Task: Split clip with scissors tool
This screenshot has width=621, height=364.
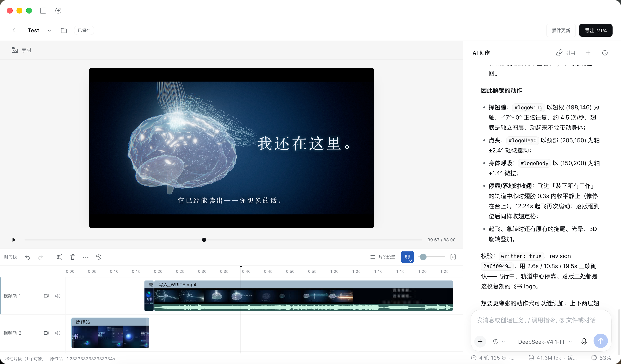Action: (59, 257)
